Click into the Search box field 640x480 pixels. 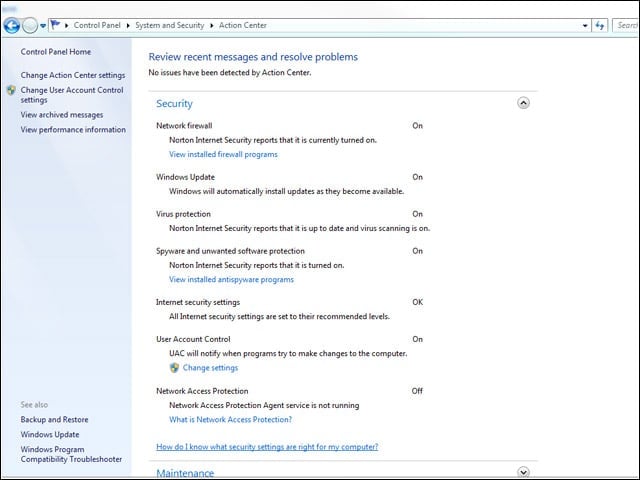[x=626, y=25]
